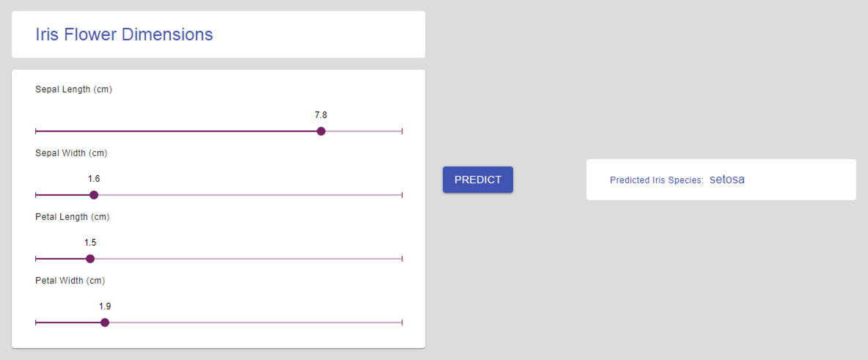The width and height of the screenshot is (868, 360).
Task: Click the "Predicted Iris Species:" label
Action: [657, 180]
